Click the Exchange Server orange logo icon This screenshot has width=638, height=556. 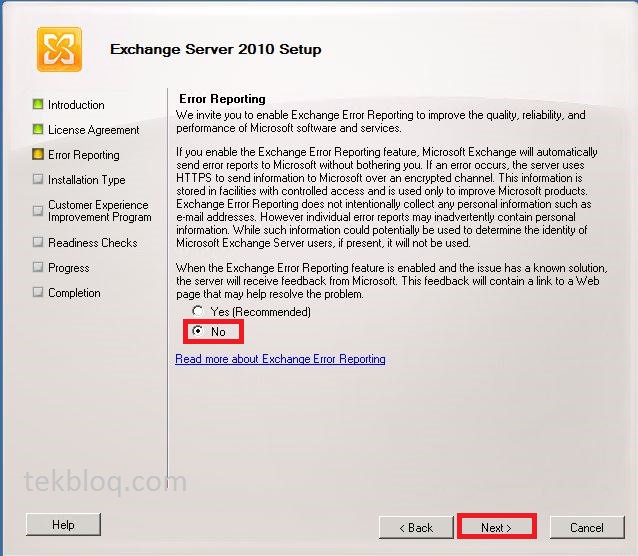(x=59, y=49)
